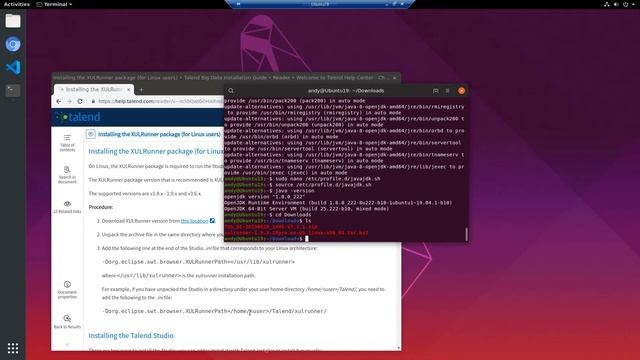Go back in the browser
The height and width of the screenshot is (360, 640).
tap(59, 101)
